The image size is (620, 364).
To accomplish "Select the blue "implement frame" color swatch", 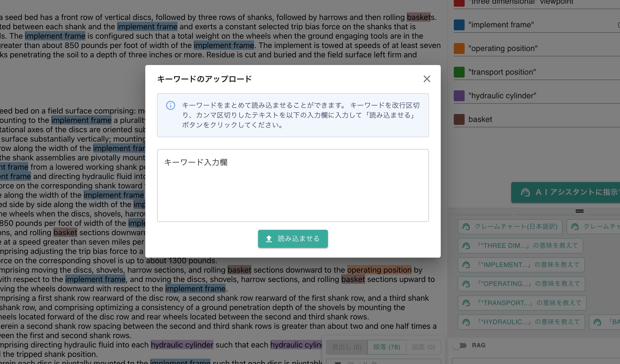I will [x=459, y=25].
